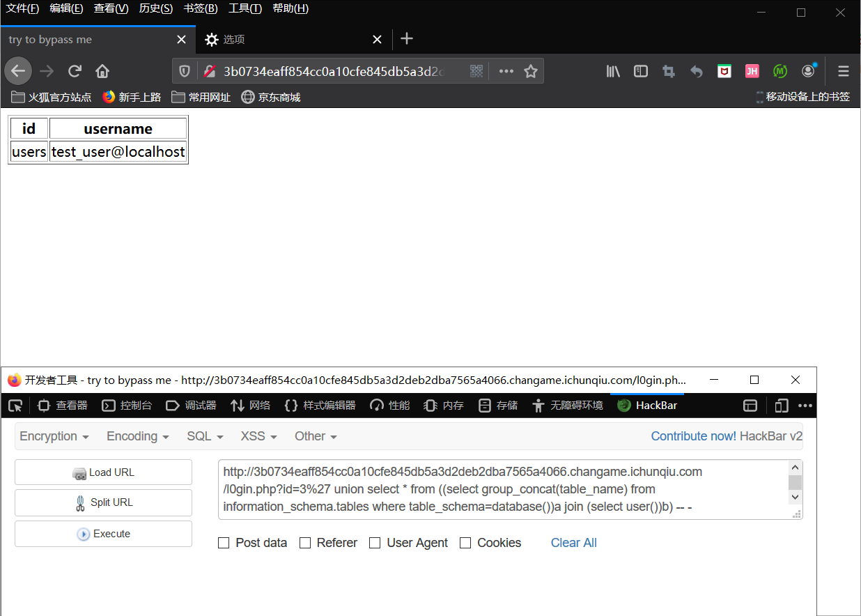This screenshot has height=616, width=861.
Task: Switch to the 存储 storage tab
Action: pyautogui.click(x=498, y=406)
